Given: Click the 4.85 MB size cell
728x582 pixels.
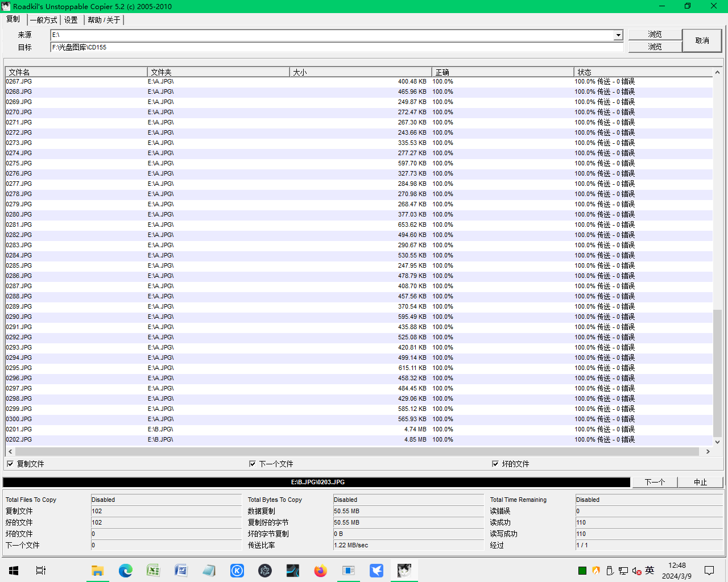Looking at the screenshot, I should [x=415, y=439].
